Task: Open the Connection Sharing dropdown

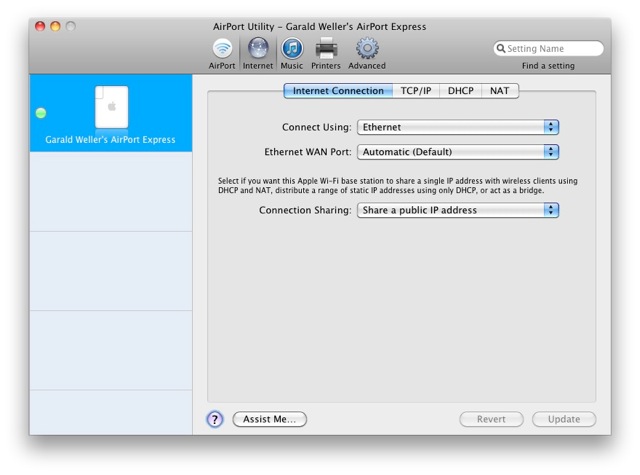Action: [458, 210]
